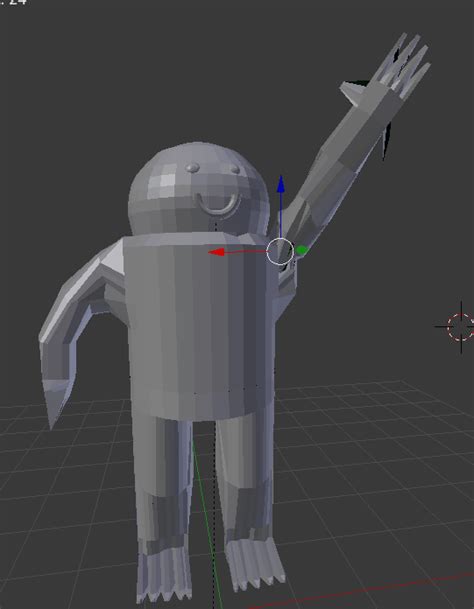The height and width of the screenshot is (609, 474).
Task: Click the white circle at the gizmo center
Action: coord(280,252)
